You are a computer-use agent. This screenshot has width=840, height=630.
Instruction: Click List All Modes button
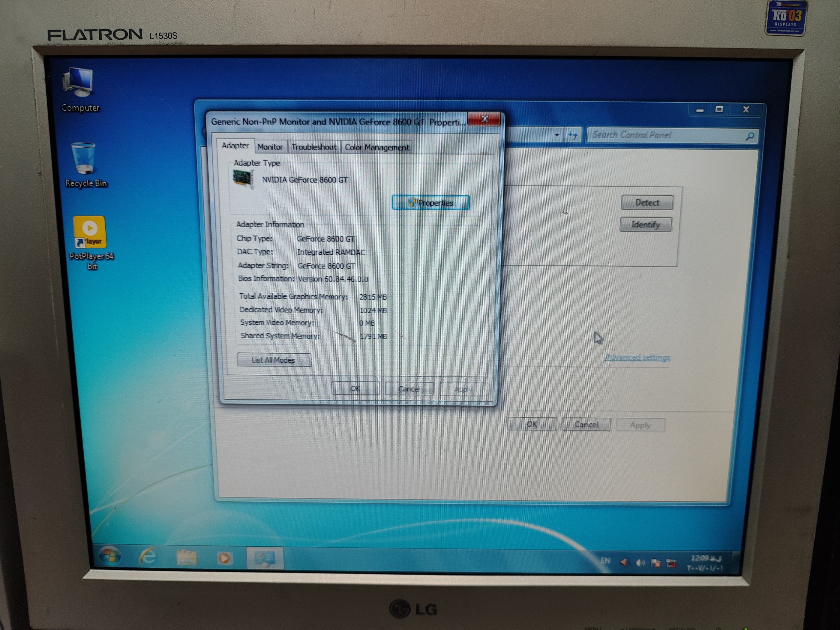click(x=274, y=360)
